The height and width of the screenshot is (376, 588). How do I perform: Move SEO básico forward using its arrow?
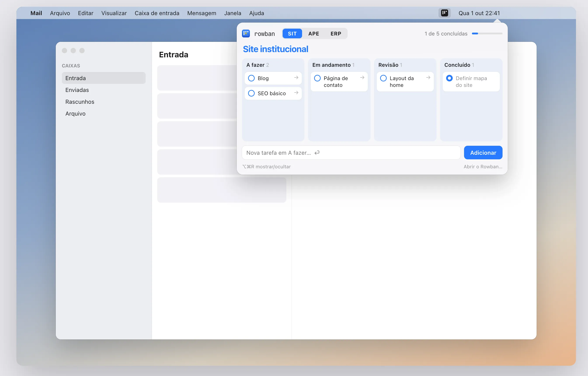coord(296,93)
